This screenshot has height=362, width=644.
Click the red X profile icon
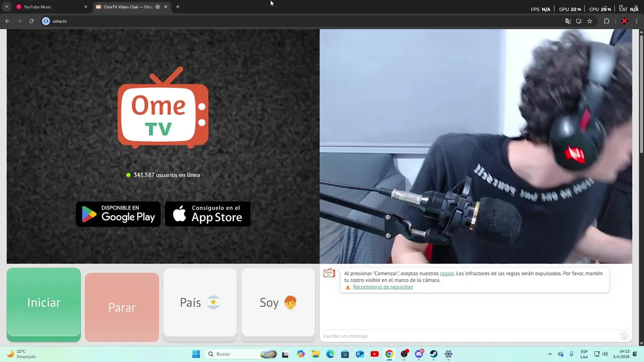(624, 21)
